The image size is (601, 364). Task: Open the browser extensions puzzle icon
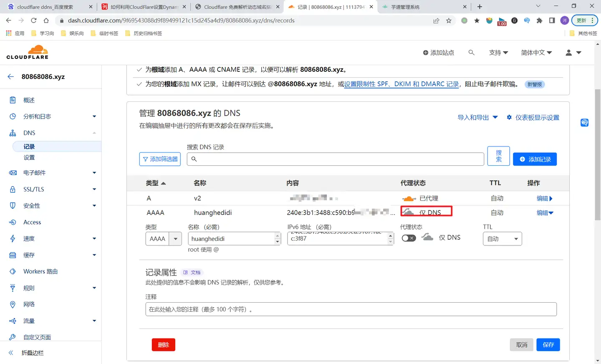point(539,20)
